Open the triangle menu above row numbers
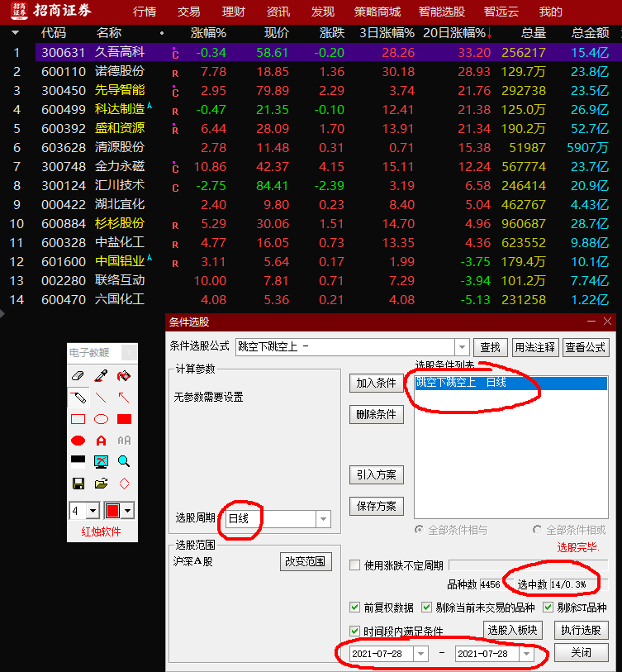 click(16, 33)
